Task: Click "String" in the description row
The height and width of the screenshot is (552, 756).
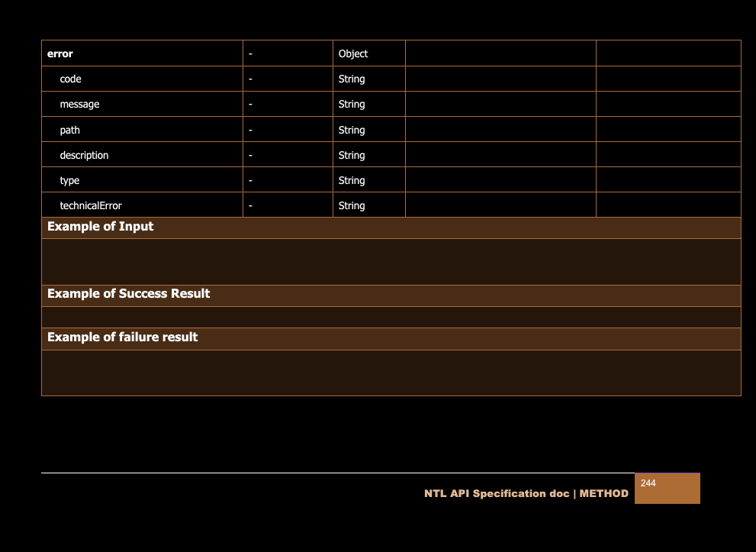Action: pos(352,155)
